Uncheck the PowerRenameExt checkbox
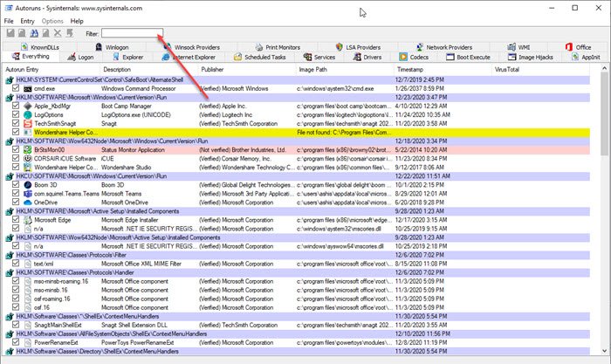This screenshot has width=611, height=364. point(16,342)
